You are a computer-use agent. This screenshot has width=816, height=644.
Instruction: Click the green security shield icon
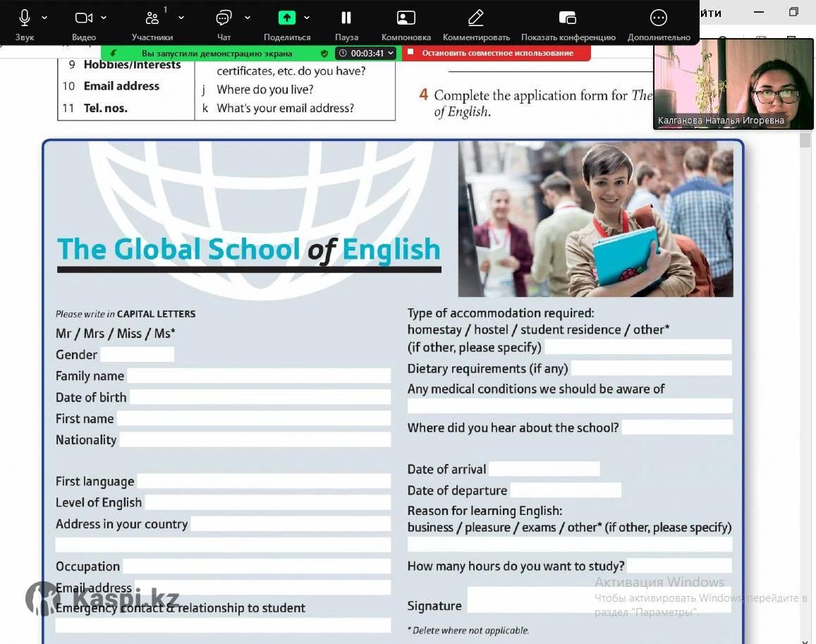pyautogui.click(x=324, y=54)
